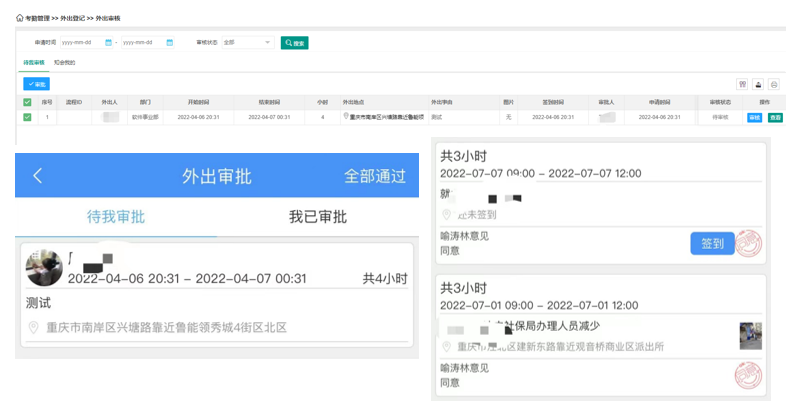Image resolution: width=795 pixels, height=413 pixels.
Task: Click the export icon above the table
Action: point(759,84)
